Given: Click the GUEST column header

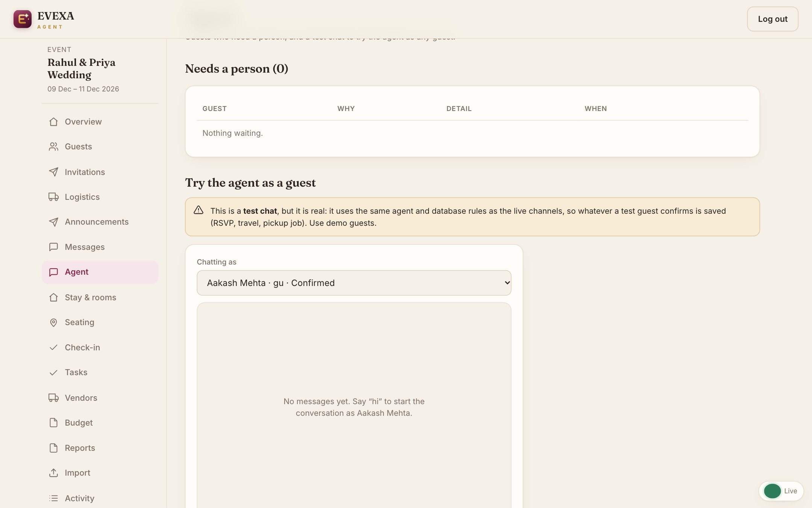Looking at the screenshot, I should 214,109.
